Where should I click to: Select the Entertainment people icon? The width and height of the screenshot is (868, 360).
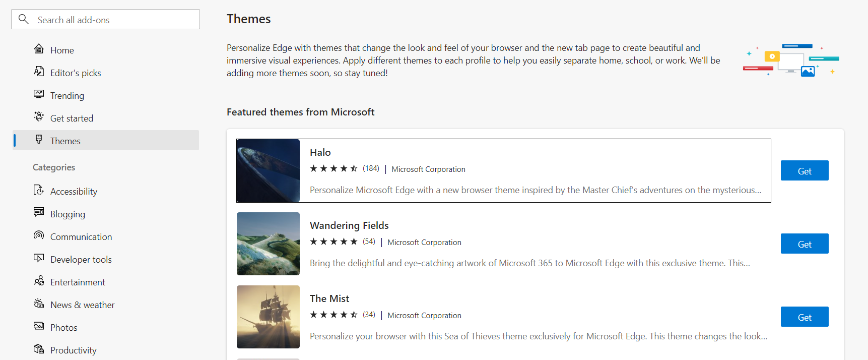pos(39,281)
